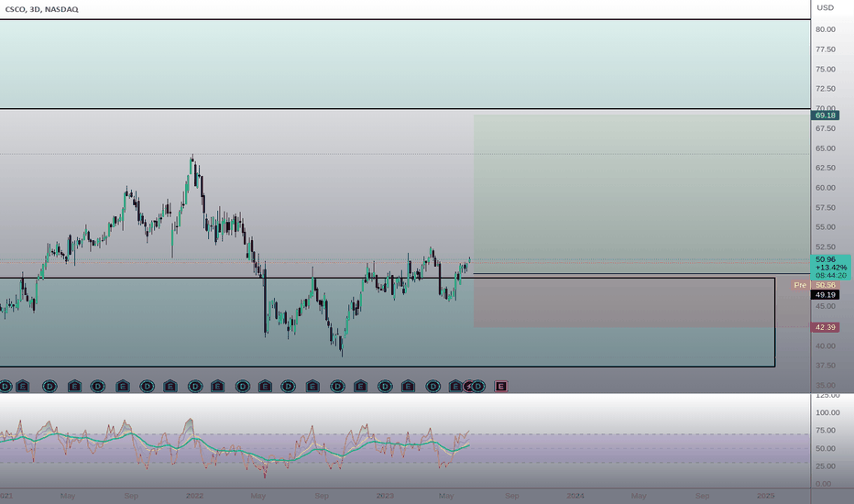Screen dimensions: 854x504
Task: Click the 100.00 indicator axis label
Action: [827, 412]
